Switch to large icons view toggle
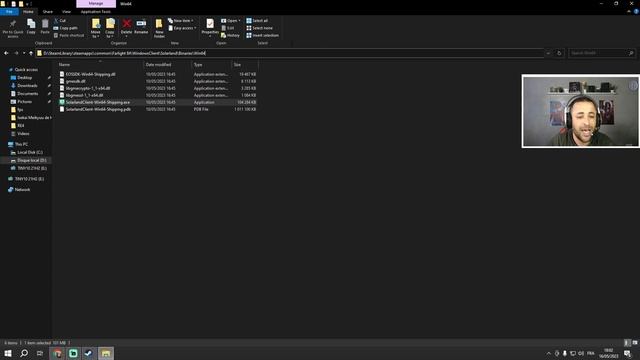The height and width of the screenshot is (360, 640). [635, 343]
